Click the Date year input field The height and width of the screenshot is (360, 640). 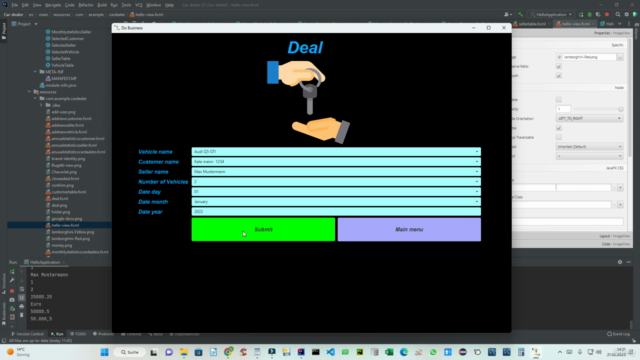tap(336, 211)
